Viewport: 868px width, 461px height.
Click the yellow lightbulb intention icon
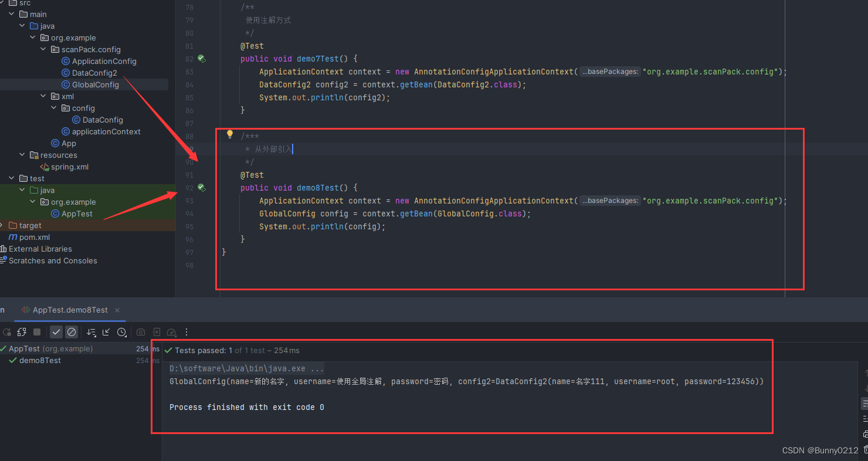click(x=230, y=135)
